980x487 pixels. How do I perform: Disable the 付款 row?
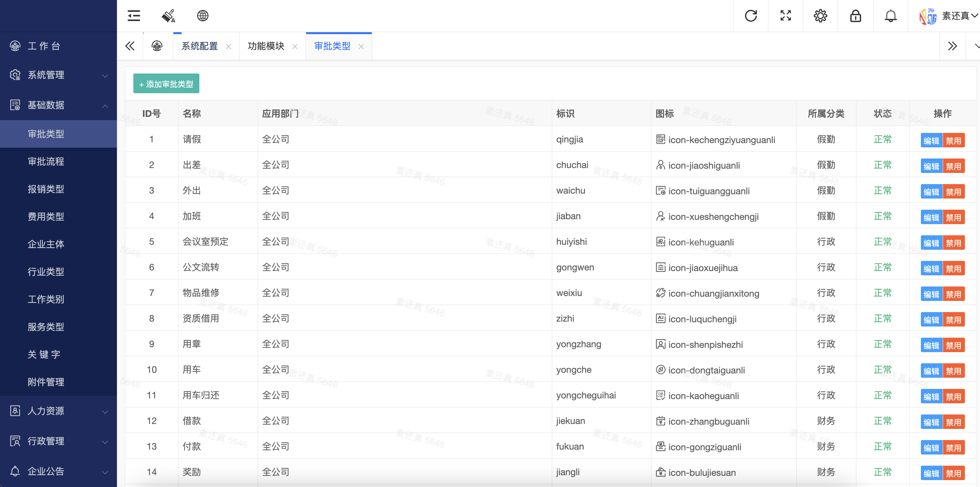coord(953,448)
